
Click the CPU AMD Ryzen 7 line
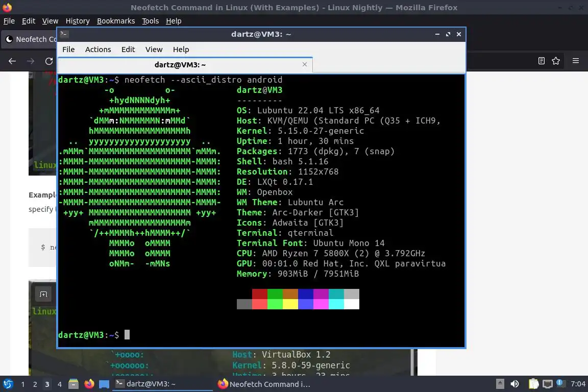coord(331,254)
